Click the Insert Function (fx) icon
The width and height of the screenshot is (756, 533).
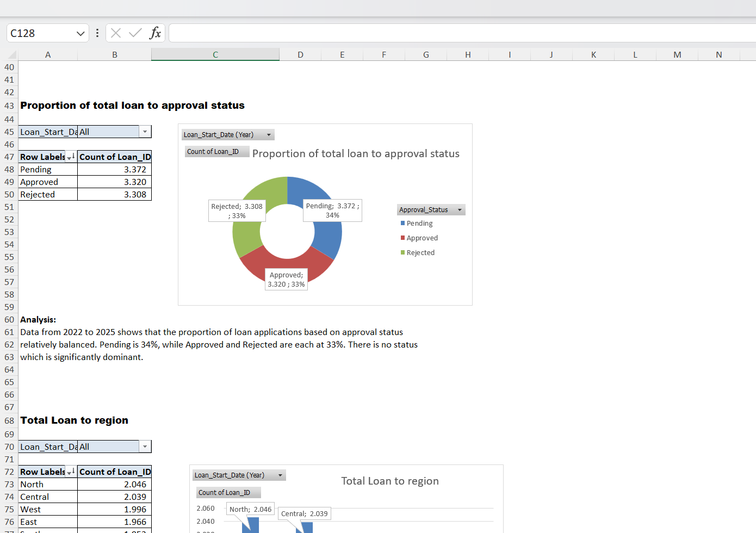(x=156, y=33)
